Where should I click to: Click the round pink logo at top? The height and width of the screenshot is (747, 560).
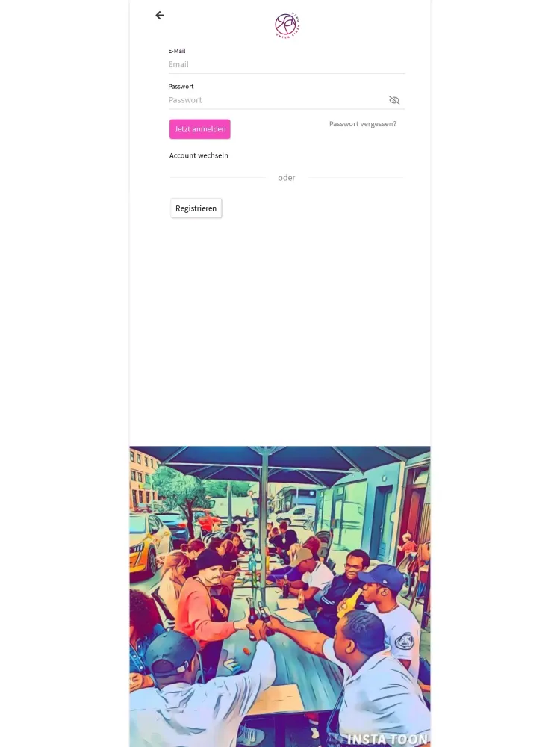click(287, 25)
